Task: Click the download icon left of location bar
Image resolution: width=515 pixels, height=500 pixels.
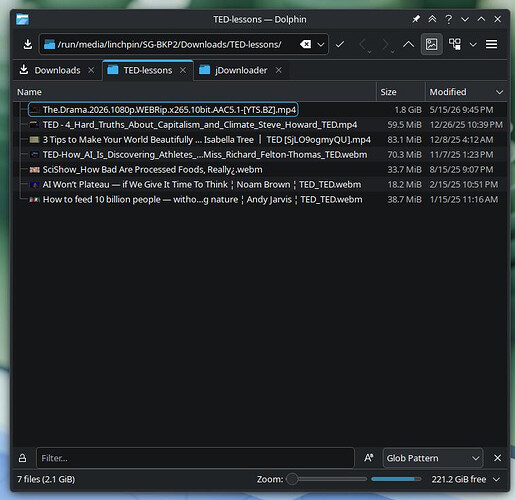Action: (x=28, y=44)
